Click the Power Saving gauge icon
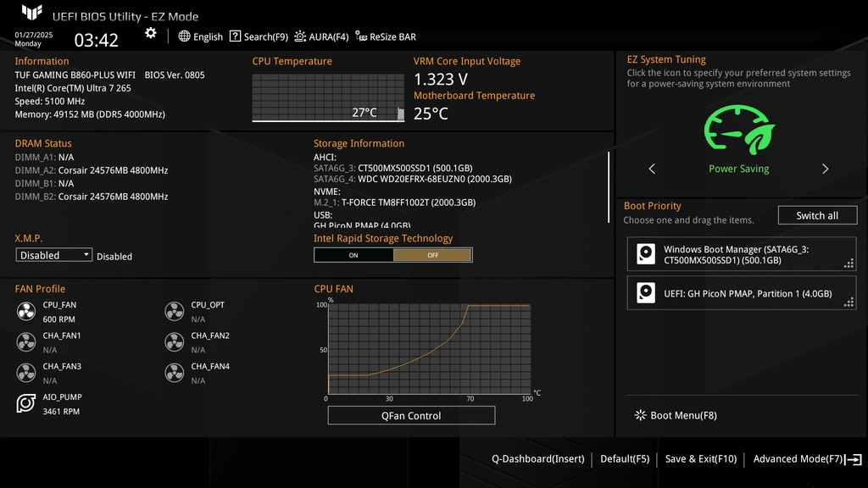The height and width of the screenshot is (488, 868). point(738,130)
